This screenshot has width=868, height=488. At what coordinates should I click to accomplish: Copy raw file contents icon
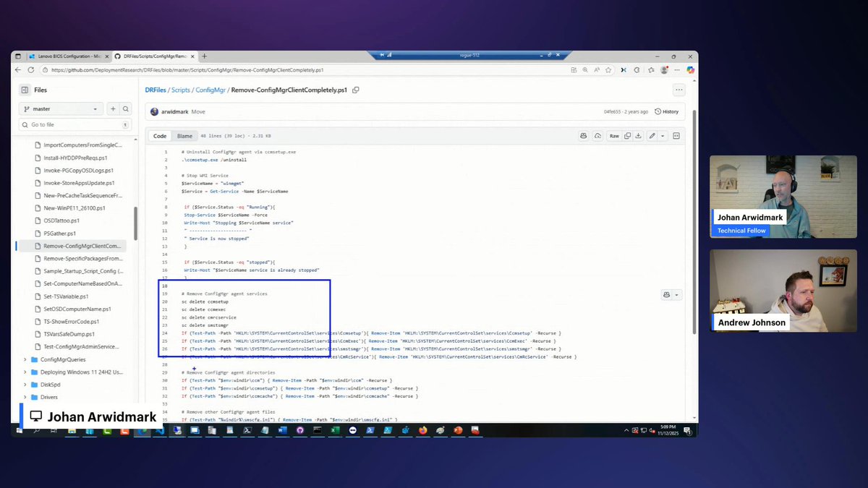pos(628,136)
